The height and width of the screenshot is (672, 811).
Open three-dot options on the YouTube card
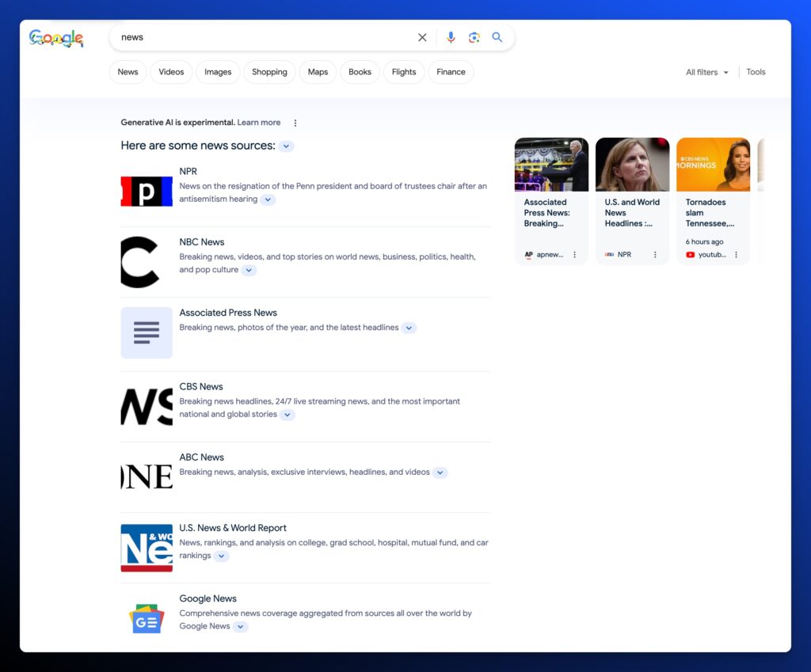736,255
